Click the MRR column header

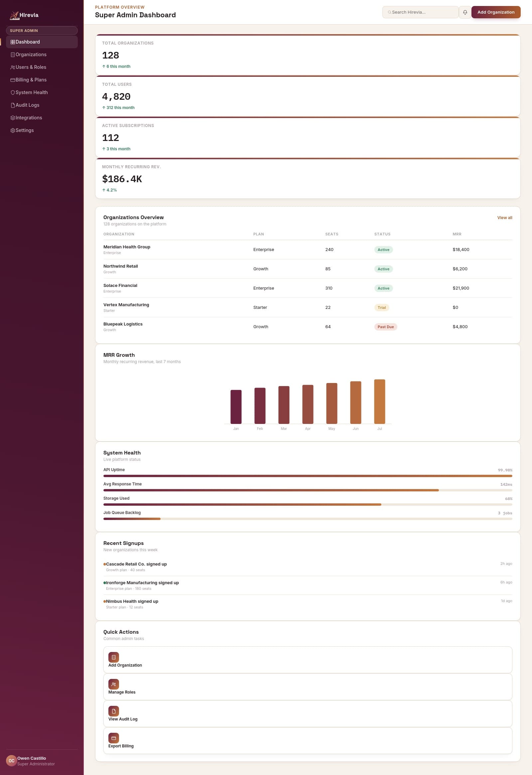[457, 234]
